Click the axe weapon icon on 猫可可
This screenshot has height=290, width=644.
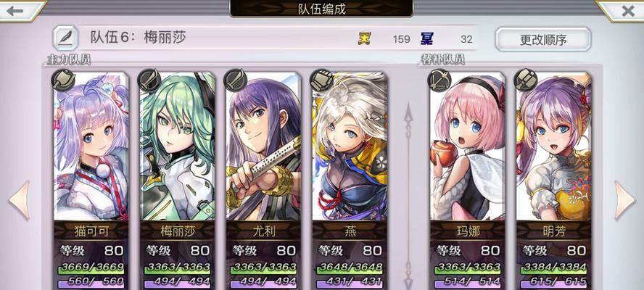pos(63,80)
